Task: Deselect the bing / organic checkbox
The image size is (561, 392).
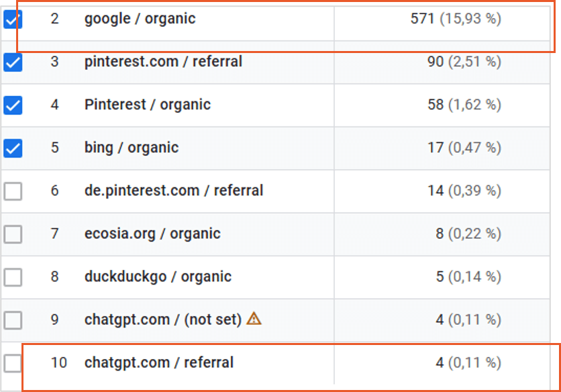Action: coord(12,148)
